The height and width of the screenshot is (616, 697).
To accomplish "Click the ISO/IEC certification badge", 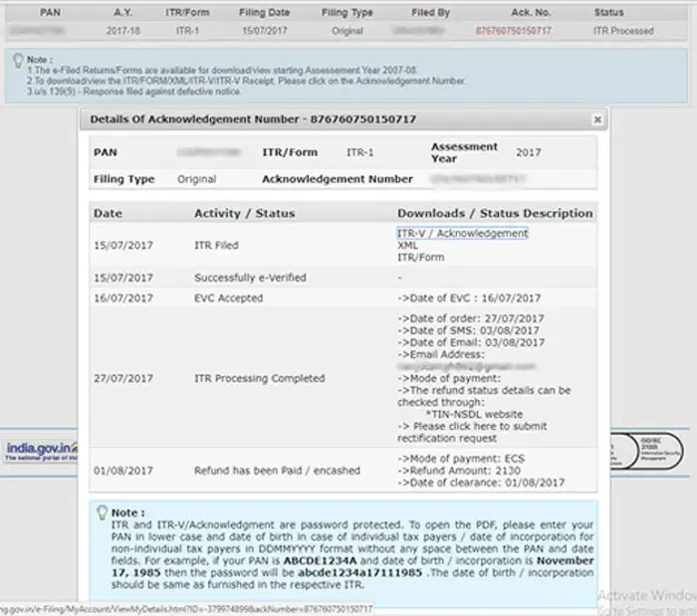I will click(660, 451).
